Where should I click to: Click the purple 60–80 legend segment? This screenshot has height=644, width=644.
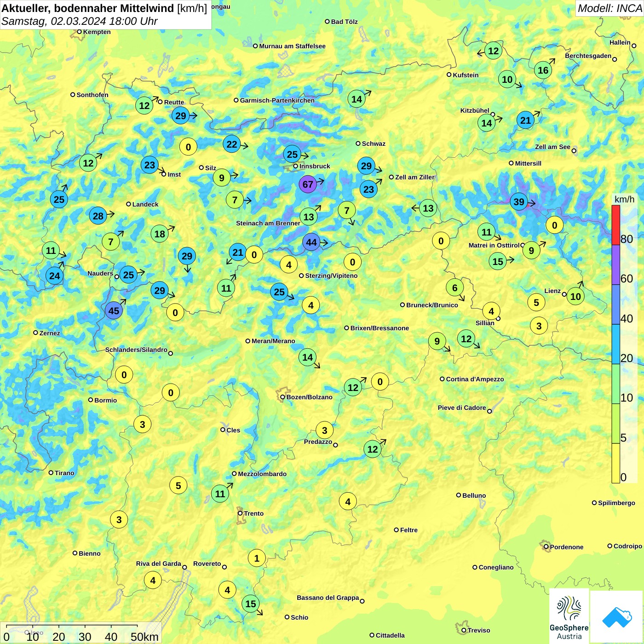click(616, 265)
